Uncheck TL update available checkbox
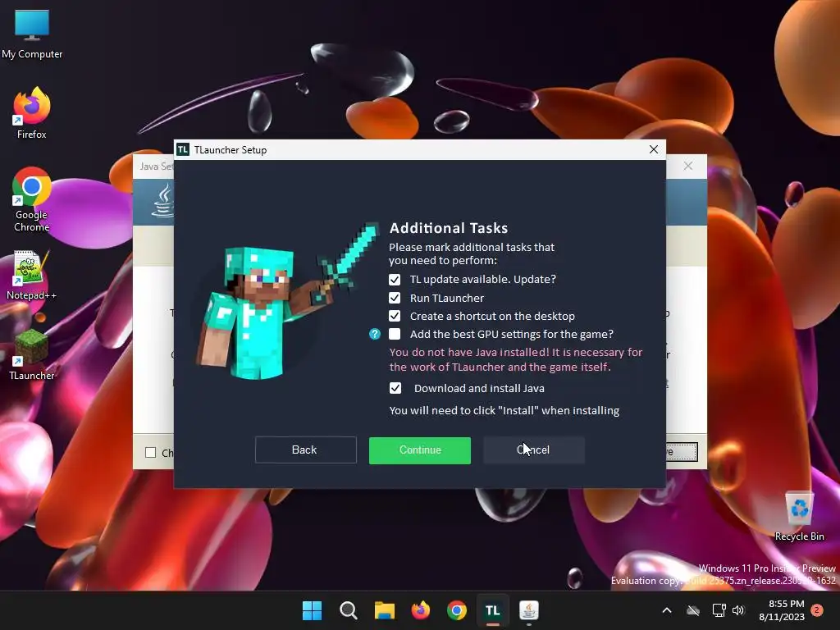 [x=395, y=280]
